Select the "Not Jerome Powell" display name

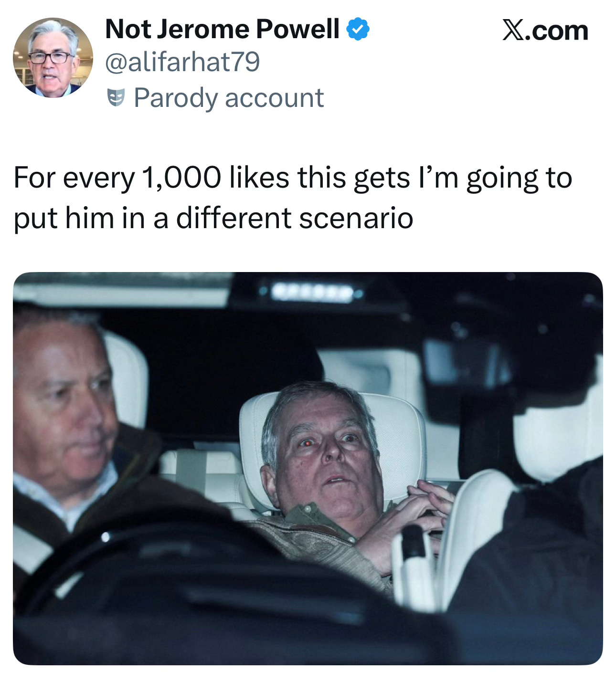(x=222, y=29)
